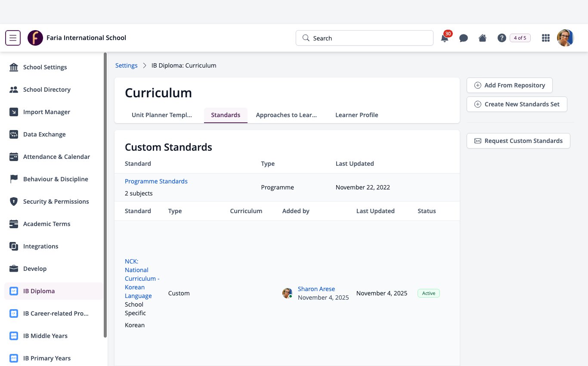Click Create New Standards Set button
588x366 pixels.
click(517, 104)
